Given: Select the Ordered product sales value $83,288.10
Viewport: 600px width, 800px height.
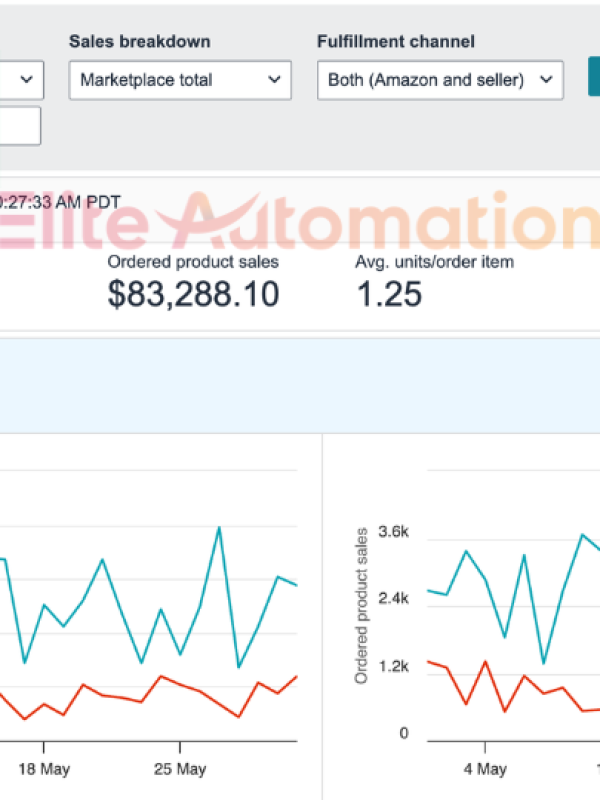Looking at the screenshot, I should (193, 294).
